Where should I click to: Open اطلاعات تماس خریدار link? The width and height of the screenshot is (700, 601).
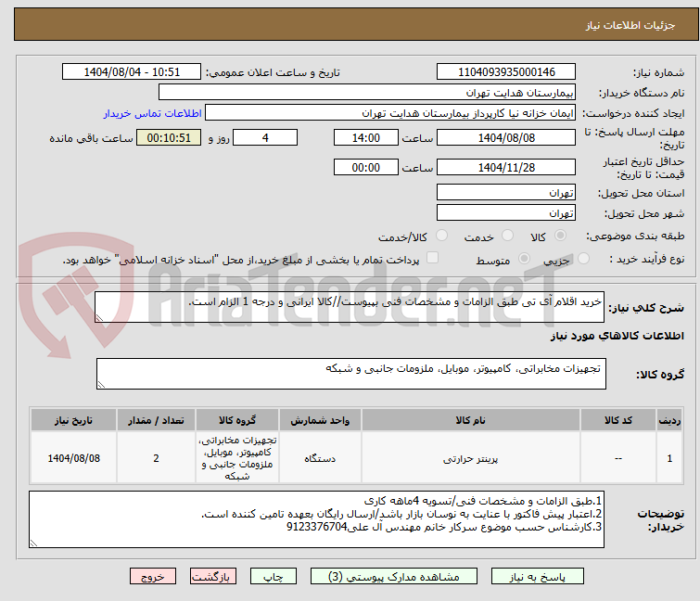(x=153, y=113)
